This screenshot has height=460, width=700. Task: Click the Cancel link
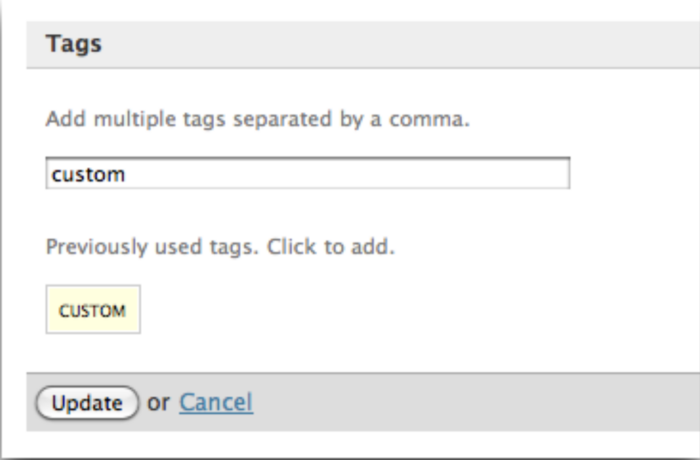click(216, 403)
